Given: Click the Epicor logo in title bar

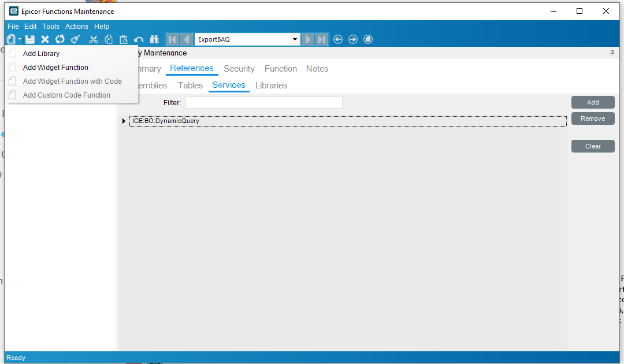Looking at the screenshot, I should 14,11.
